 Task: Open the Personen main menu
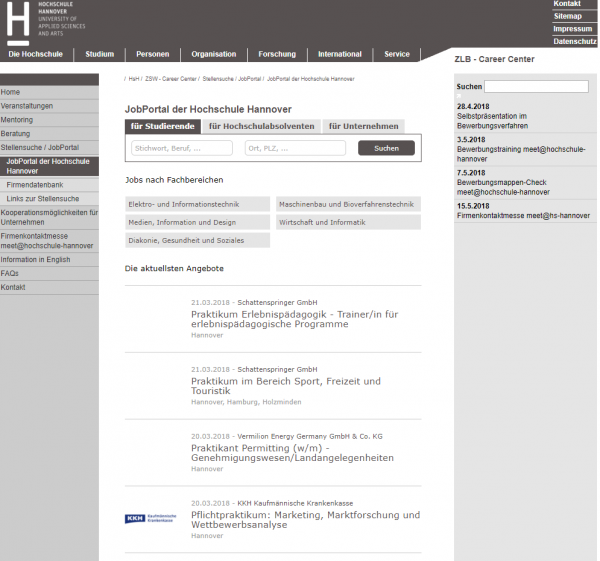point(153,54)
